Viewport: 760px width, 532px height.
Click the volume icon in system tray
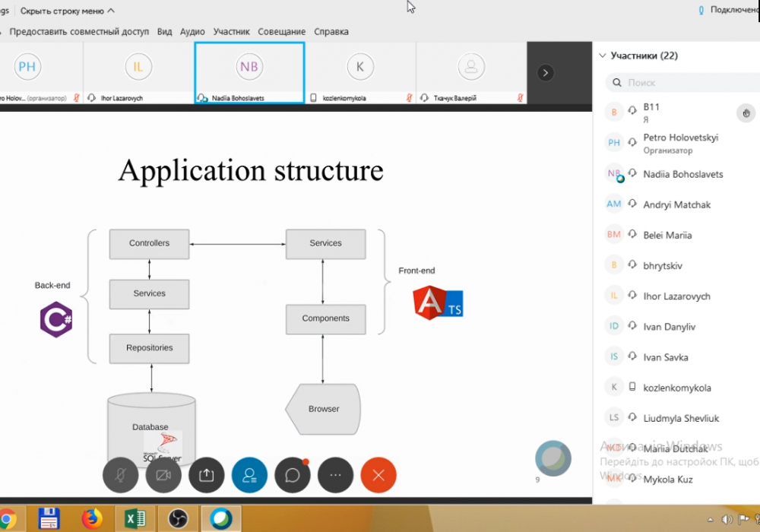coord(727,520)
